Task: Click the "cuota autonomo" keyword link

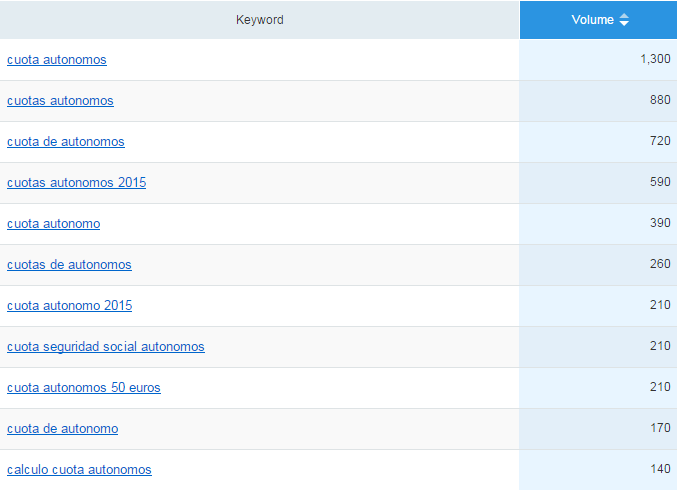Action: [x=53, y=224]
